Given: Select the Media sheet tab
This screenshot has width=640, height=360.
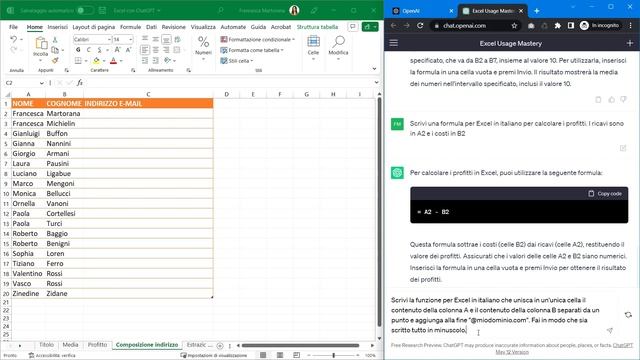Looking at the screenshot, I should 70,345.
